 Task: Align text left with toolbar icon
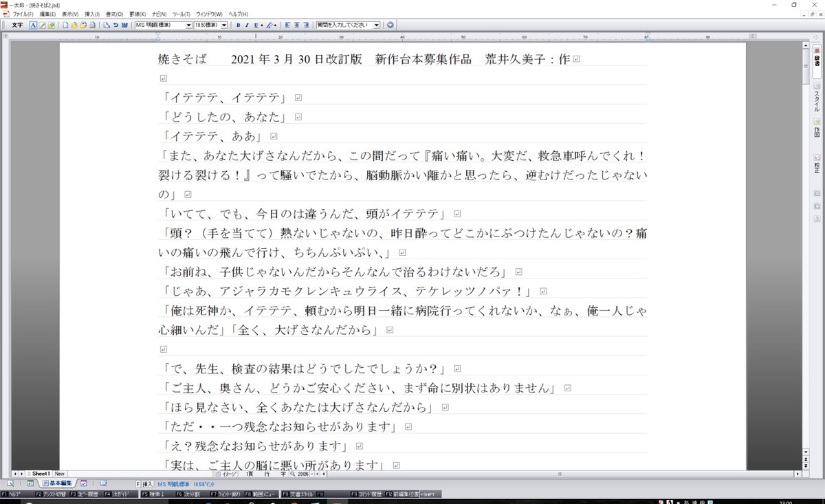(x=287, y=25)
